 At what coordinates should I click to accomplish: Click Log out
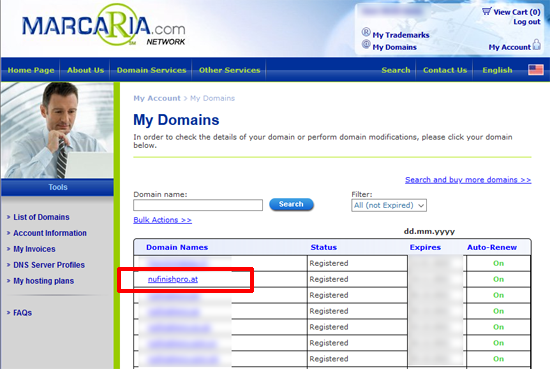527,22
